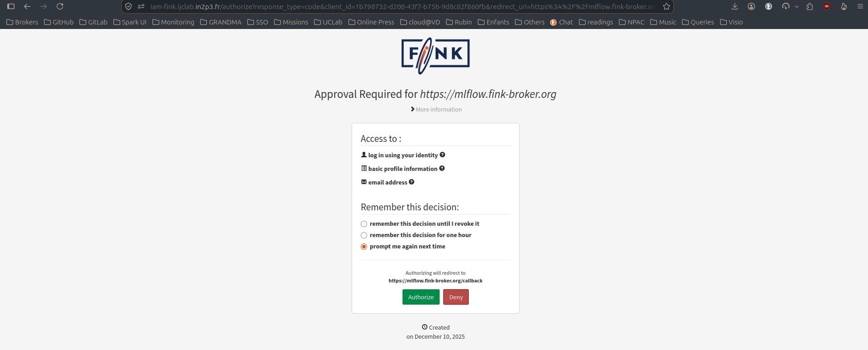Open site permissions icon in address bar
Image resolution: width=868 pixels, height=350 pixels.
click(x=141, y=6)
